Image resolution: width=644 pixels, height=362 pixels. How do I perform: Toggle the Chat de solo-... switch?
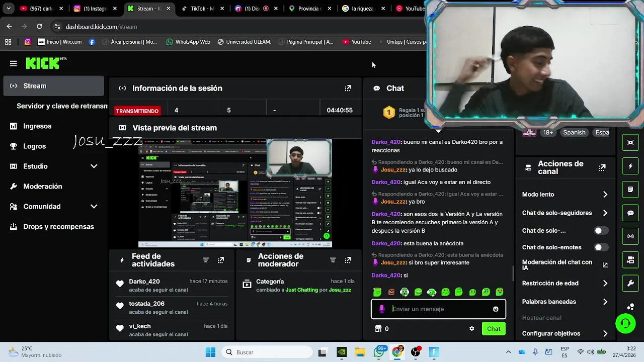tap(600, 231)
